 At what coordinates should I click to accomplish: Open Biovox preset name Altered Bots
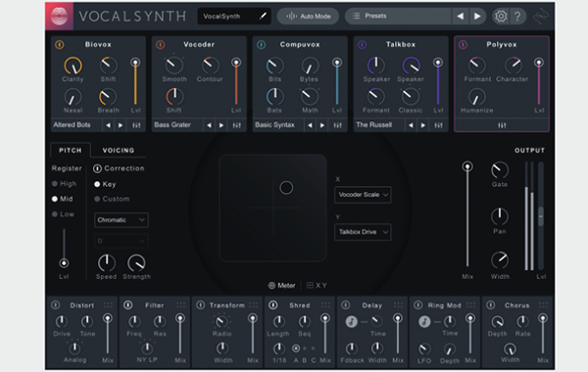tap(72, 124)
